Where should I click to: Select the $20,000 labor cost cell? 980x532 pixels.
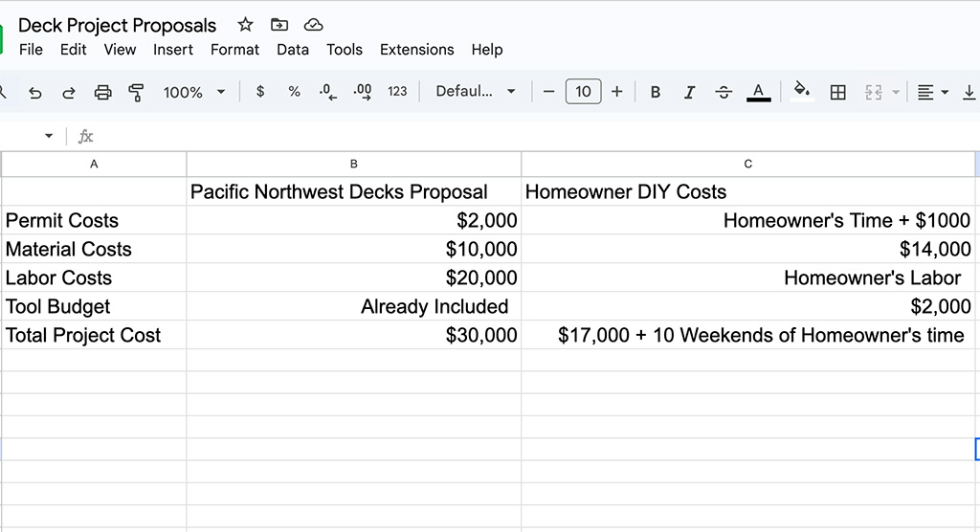(x=354, y=277)
